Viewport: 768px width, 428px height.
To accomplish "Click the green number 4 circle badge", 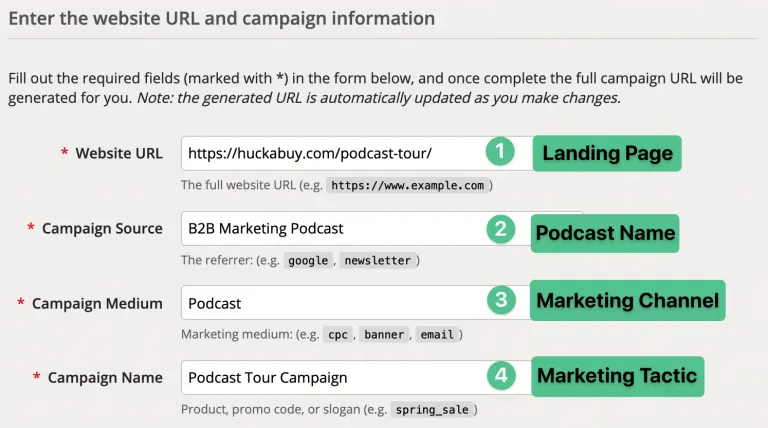I will point(501,376).
